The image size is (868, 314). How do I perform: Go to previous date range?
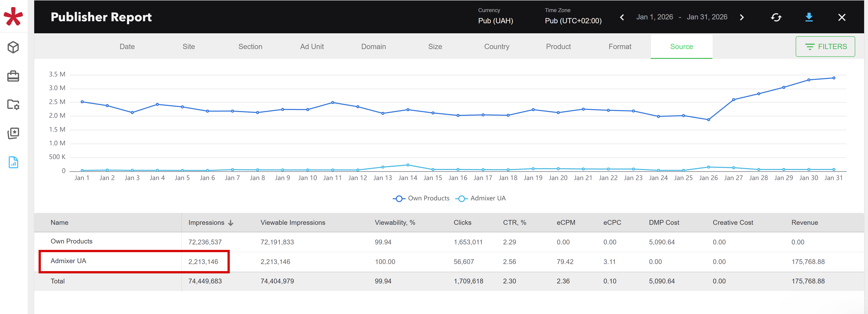[x=622, y=17]
